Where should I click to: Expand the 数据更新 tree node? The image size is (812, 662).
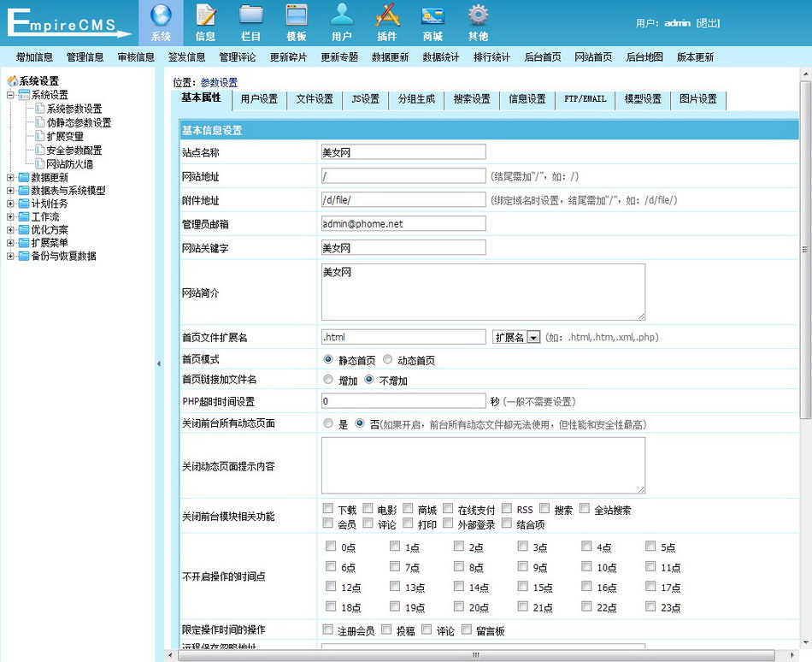pos(10,178)
